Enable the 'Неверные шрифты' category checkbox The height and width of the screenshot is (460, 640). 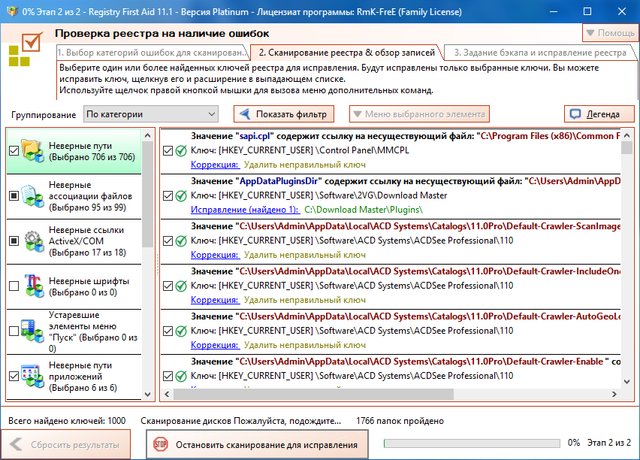click(x=12, y=287)
